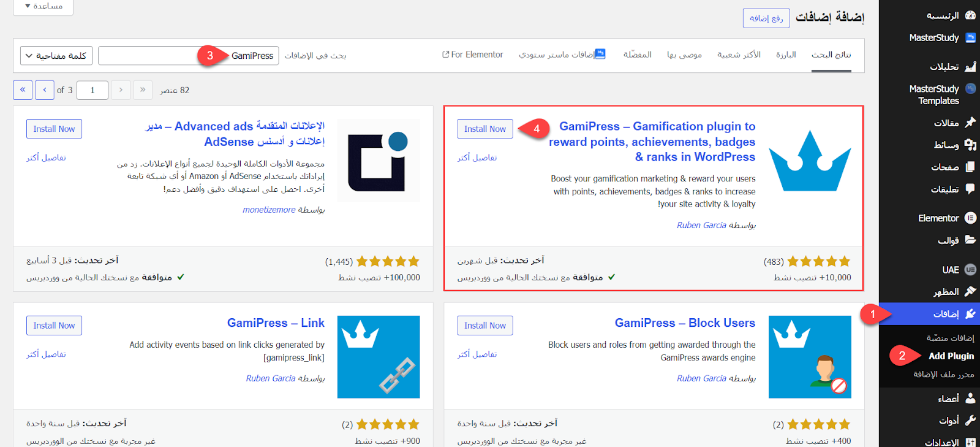Open تفاصيل أكثر for GamiPress Block Users
This screenshot has height=447, width=980.
coord(477,354)
